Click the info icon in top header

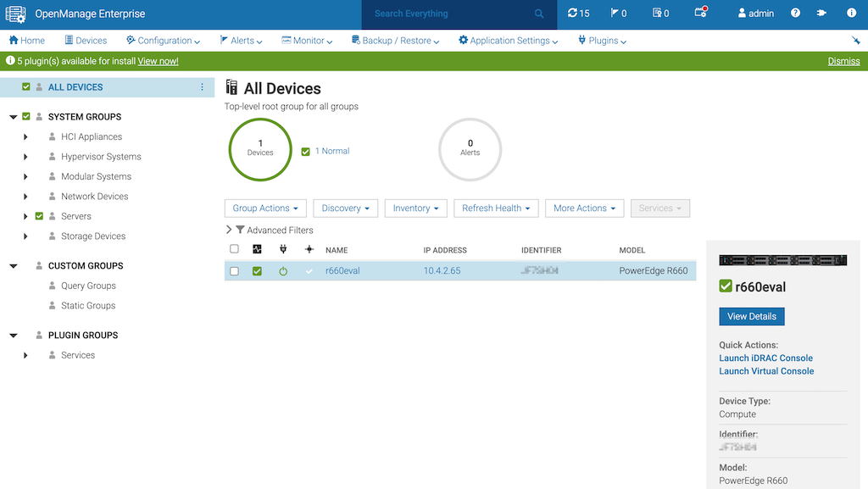tap(851, 13)
